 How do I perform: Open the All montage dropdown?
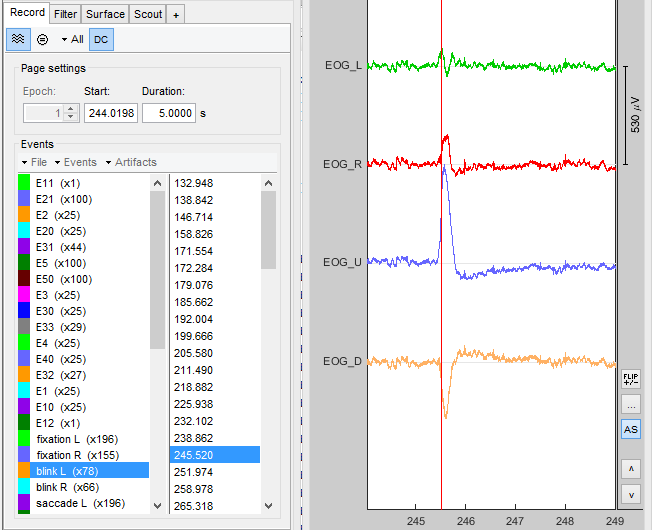tap(72, 39)
